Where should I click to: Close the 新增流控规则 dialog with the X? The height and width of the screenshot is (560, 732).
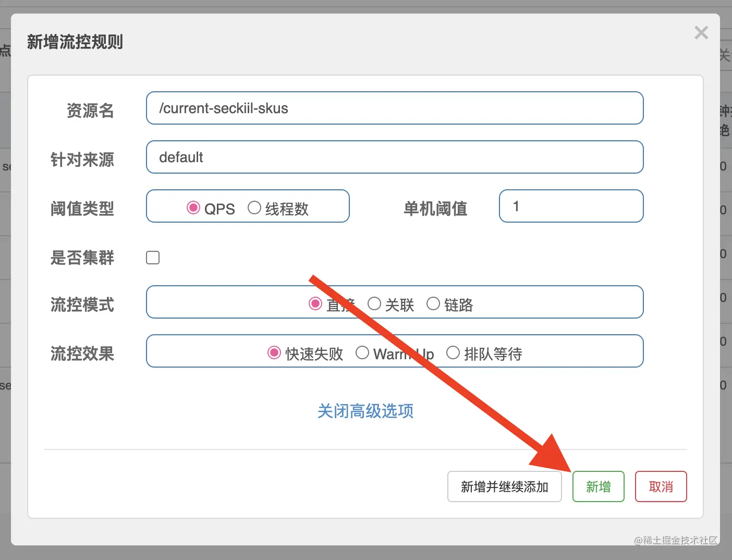[x=701, y=33]
